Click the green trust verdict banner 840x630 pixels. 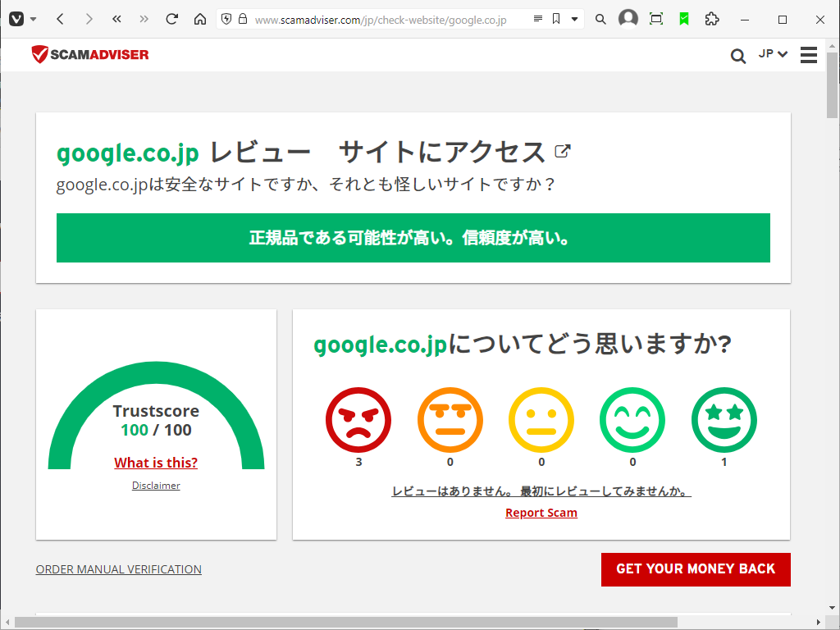(x=413, y=238)
